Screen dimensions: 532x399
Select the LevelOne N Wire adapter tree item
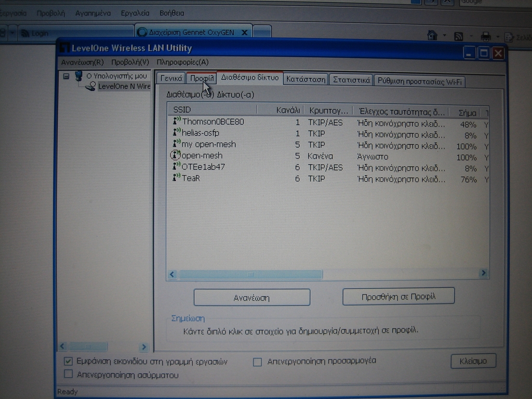(124, 87)
